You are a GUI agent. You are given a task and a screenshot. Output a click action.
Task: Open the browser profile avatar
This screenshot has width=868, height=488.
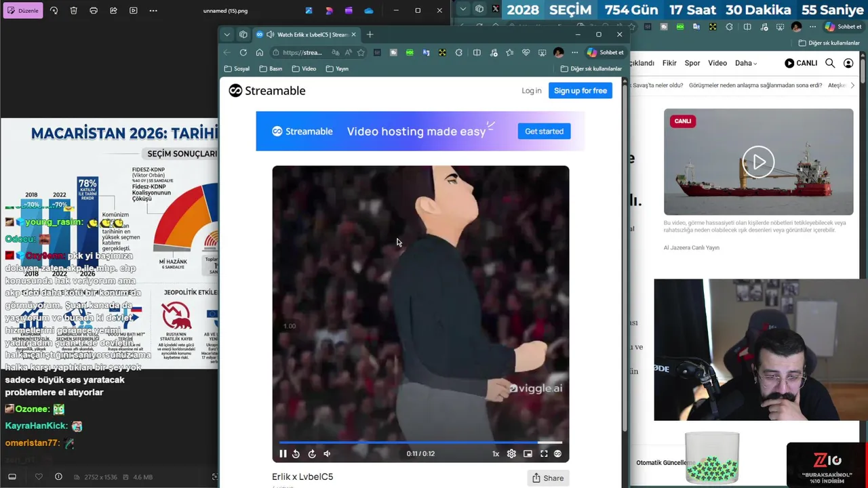558,53
